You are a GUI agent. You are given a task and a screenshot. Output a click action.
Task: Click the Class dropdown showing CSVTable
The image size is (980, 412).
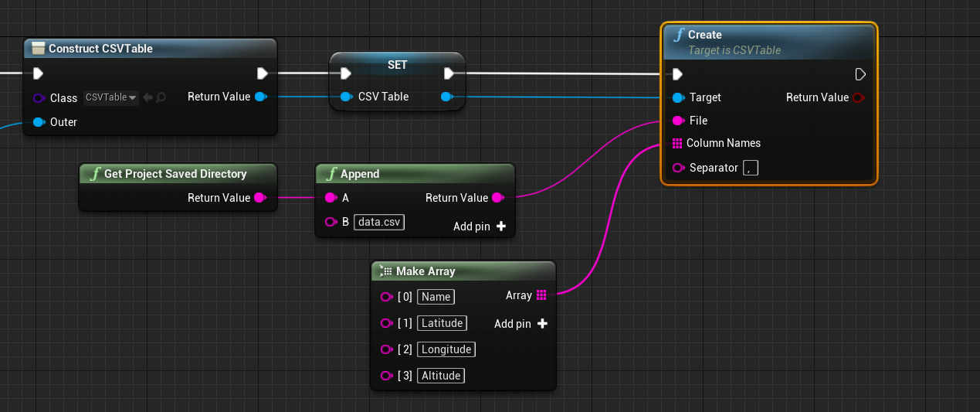click(x=110, y=97)
